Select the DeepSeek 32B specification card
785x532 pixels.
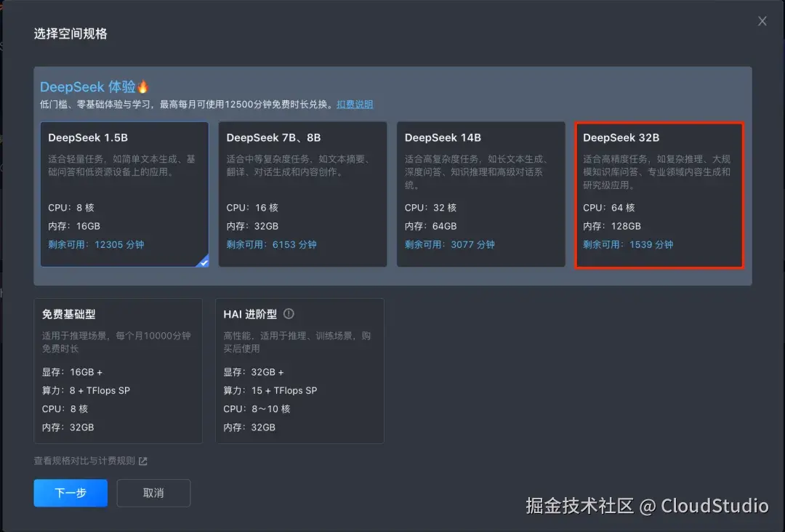pyautogui.click(x=658, y=194)
